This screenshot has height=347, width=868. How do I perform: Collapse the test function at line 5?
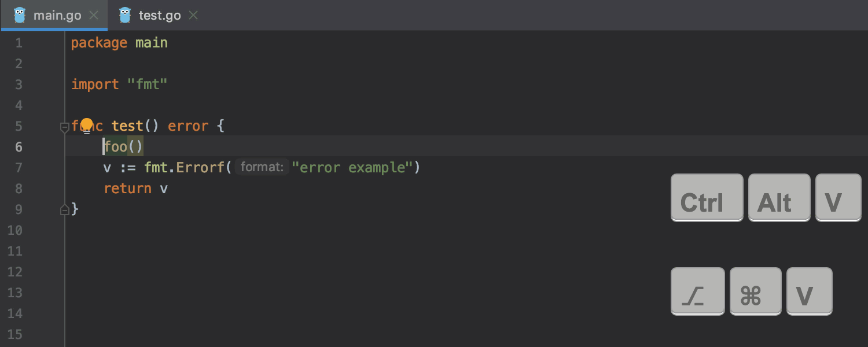coord(65,127)
